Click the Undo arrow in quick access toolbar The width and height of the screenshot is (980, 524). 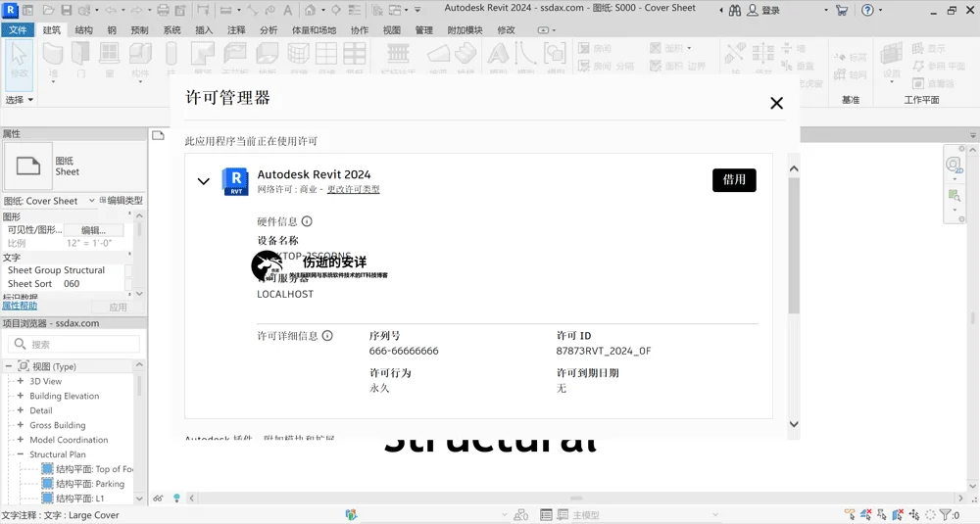coord(111,10)
